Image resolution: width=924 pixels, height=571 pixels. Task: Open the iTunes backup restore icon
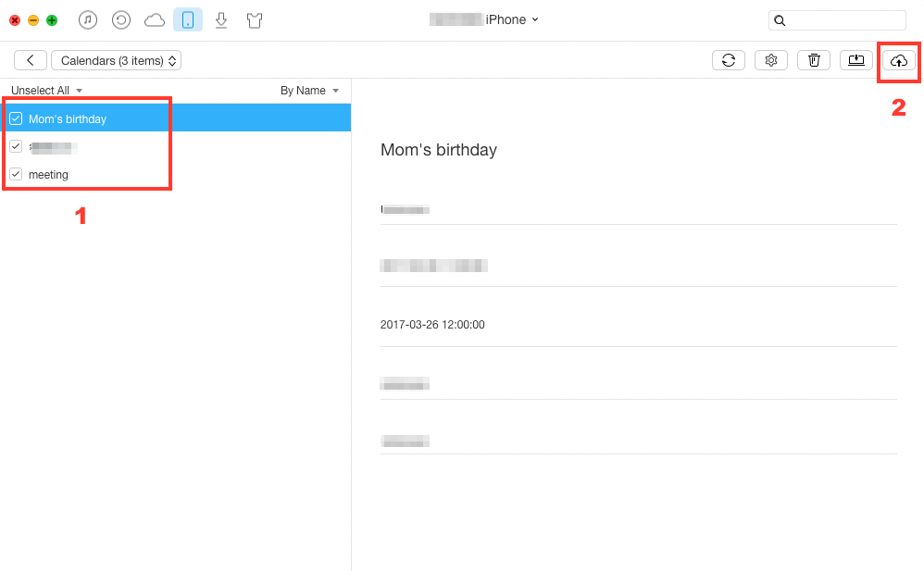120,20
